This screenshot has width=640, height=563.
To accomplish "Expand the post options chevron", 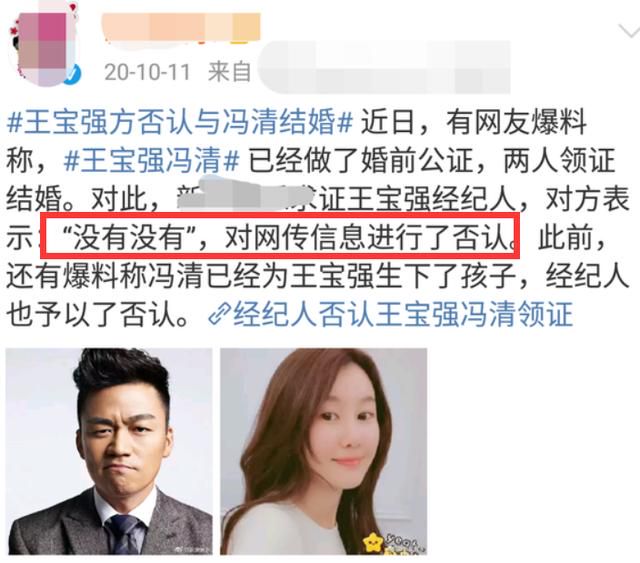I will [x=629, y=30].
